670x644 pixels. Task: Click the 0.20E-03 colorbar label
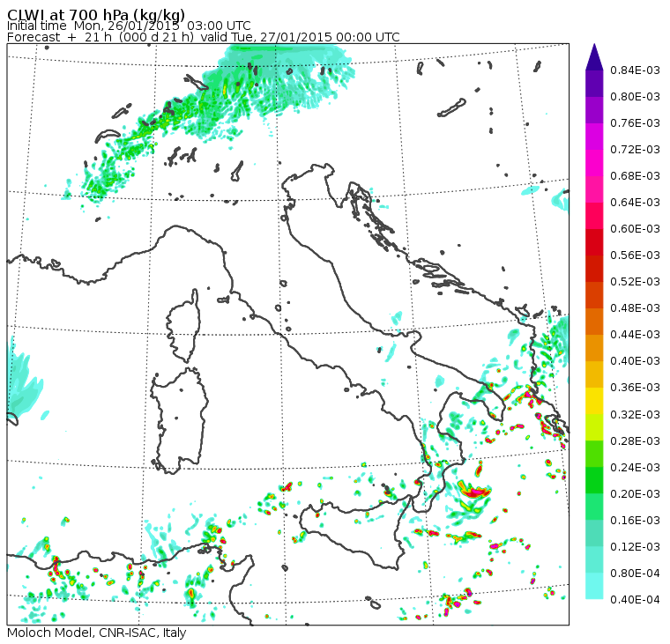point(635,494)
